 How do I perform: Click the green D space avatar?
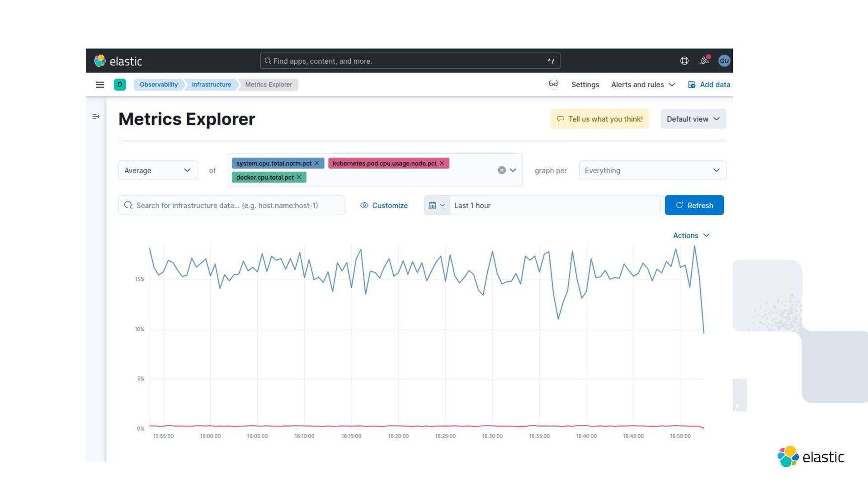120,84
